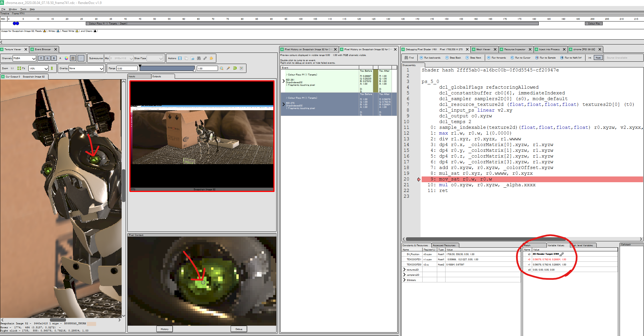Viewport: 644px width, 336px height.
Task: Close the Texture Viewer tab
Action: pos(26,49)
